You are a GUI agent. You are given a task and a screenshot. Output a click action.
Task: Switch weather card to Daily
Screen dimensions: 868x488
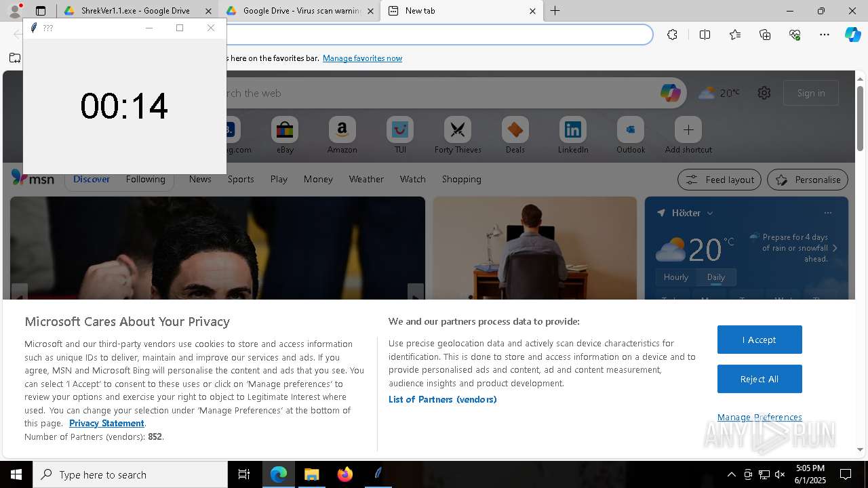716,277
